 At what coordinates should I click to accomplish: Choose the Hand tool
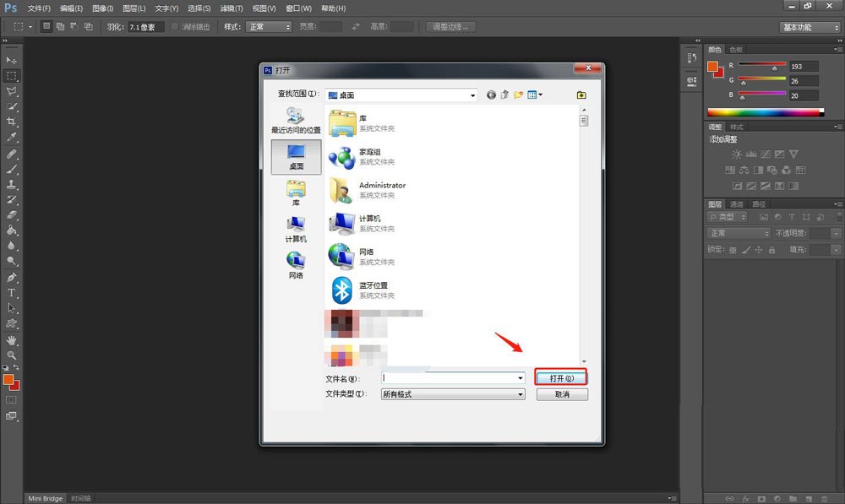coord(12,339)
